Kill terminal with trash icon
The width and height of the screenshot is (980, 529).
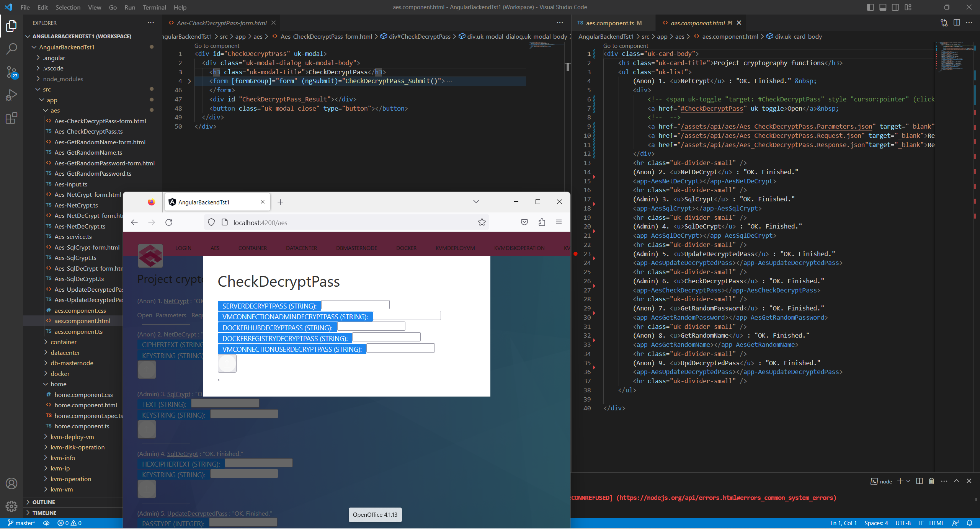click(931, 481)
